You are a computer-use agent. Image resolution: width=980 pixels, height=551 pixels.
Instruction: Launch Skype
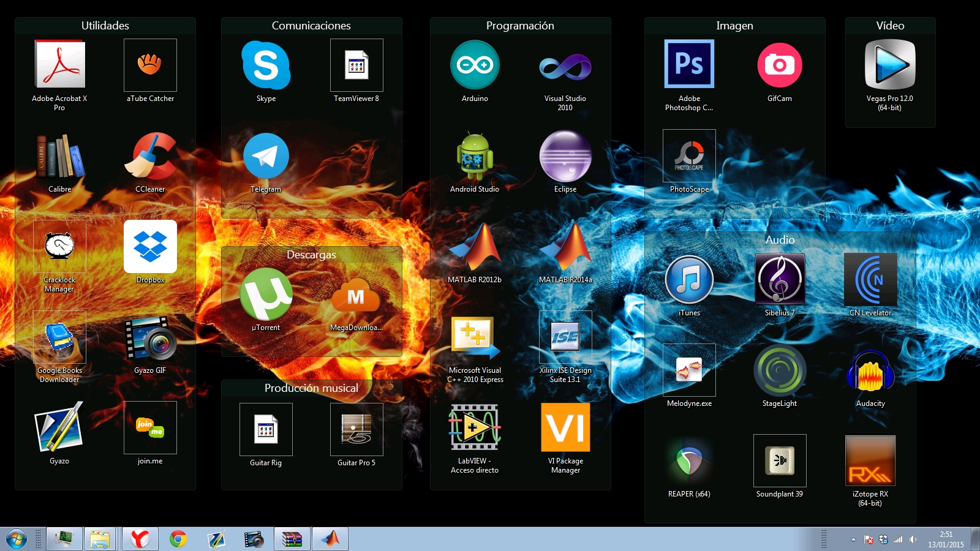pos(266,65)
